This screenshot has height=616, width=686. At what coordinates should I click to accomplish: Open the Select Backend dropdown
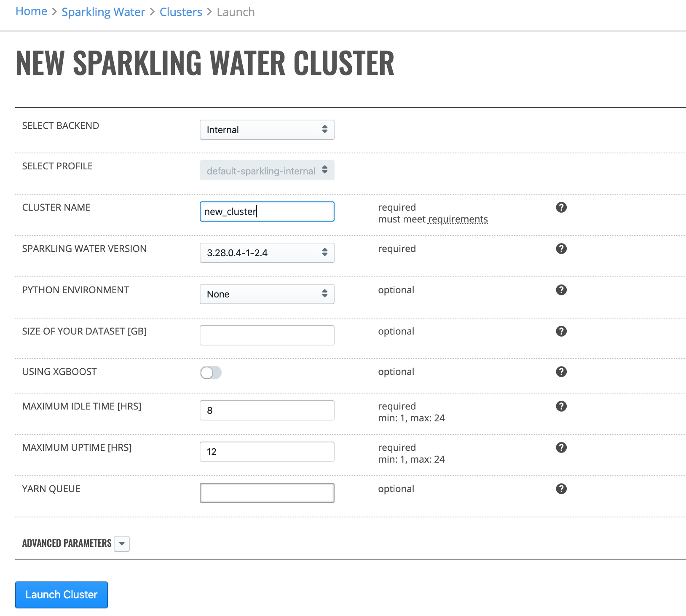click(267, 130)
